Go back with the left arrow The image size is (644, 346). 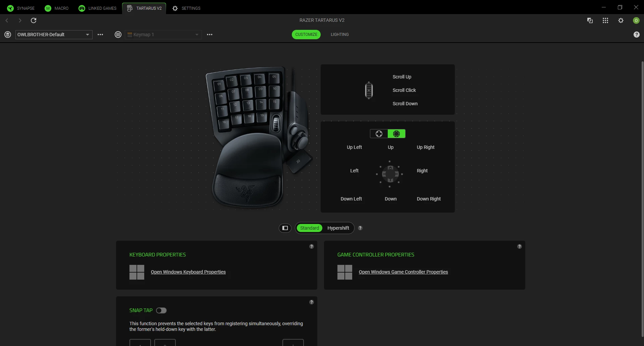(7, 20)
